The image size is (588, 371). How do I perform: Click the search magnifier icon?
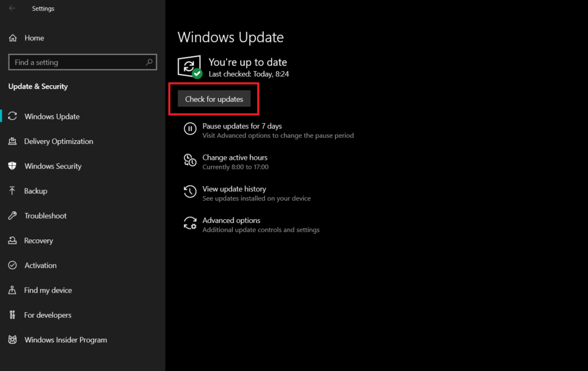tap(149, 62)
